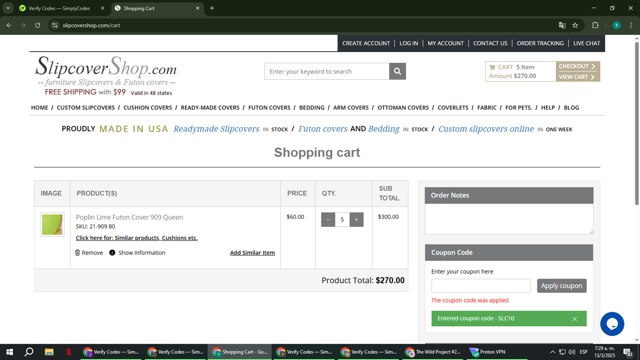Open Proton VPN from taskbar
The width and height of the screenshot is (640, 360).
click(488, 352)
